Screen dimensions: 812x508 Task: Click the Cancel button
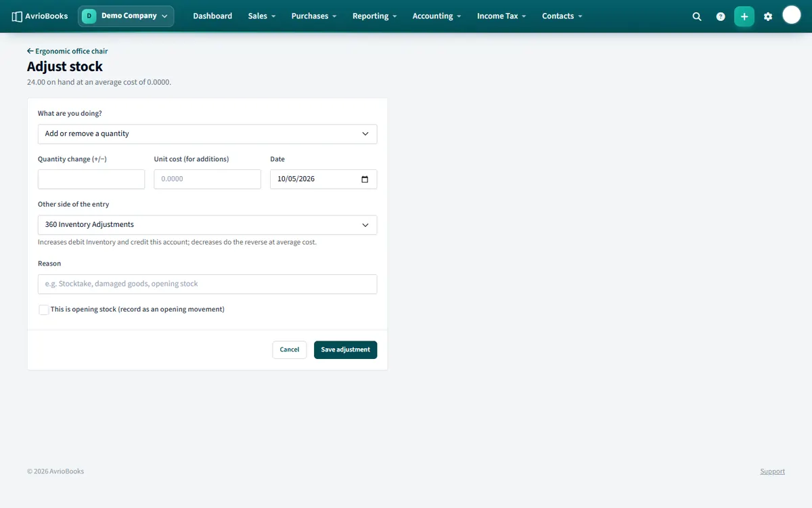click(x=290, y=350)
